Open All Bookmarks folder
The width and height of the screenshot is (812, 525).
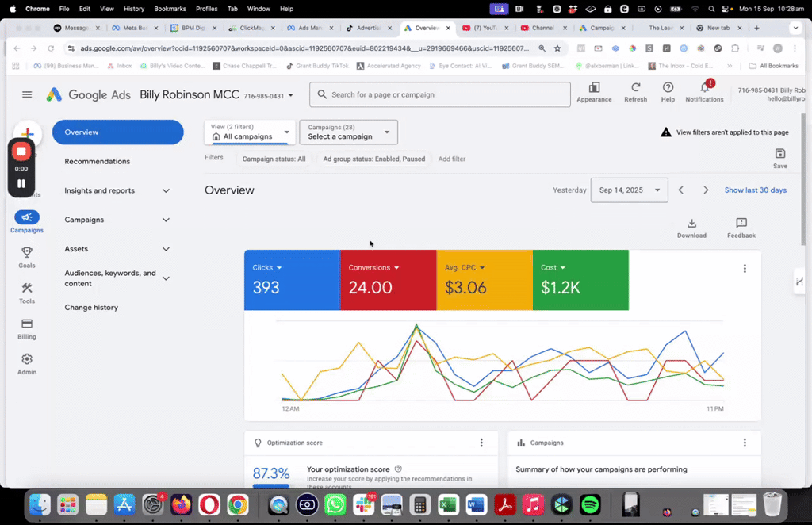point(773,66)
